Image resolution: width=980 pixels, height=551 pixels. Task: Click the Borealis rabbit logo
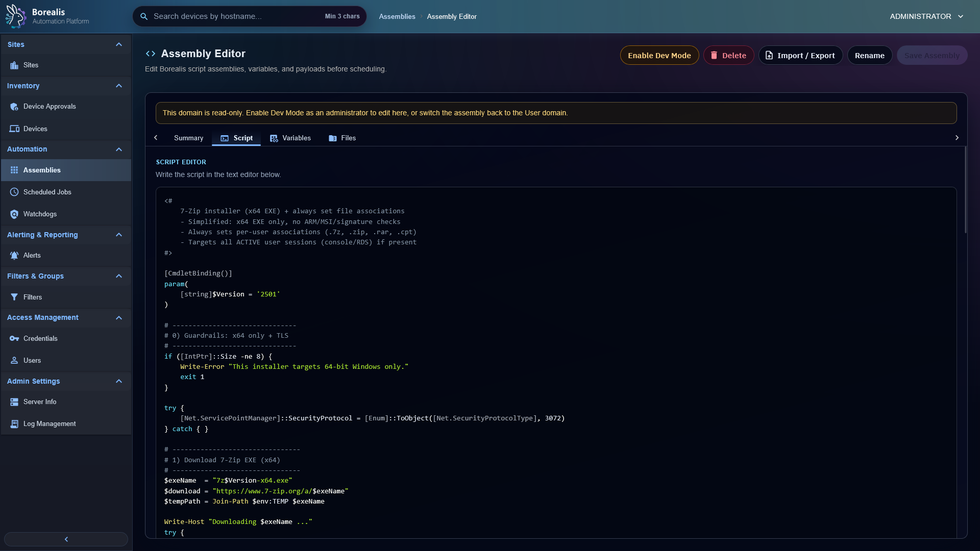coord(15,16)
